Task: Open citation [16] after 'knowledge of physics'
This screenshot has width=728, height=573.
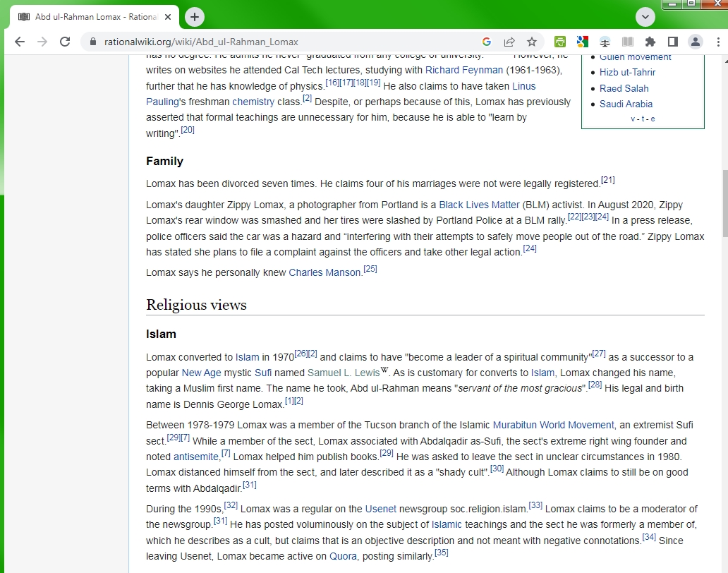Action: coord(332,82)
